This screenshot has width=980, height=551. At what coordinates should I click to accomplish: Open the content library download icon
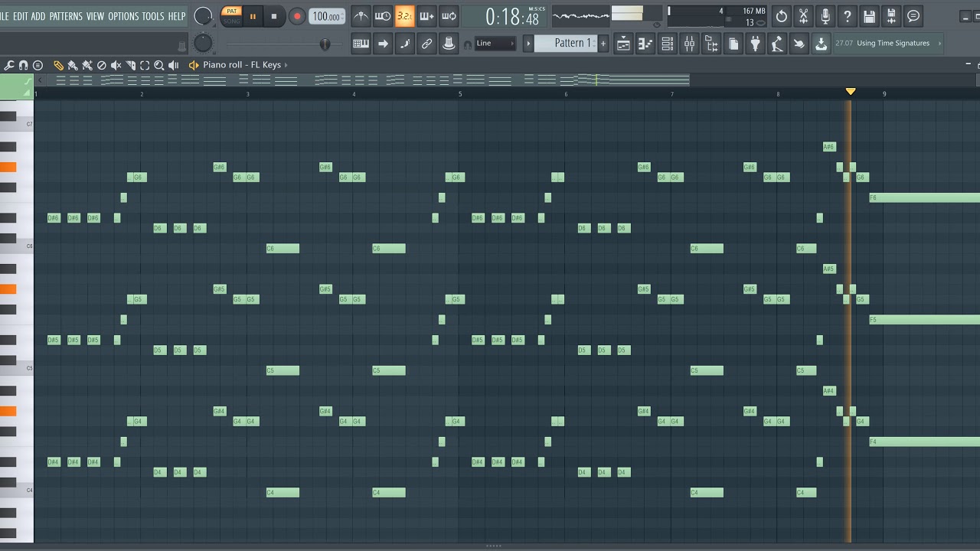tap(822, 44)
